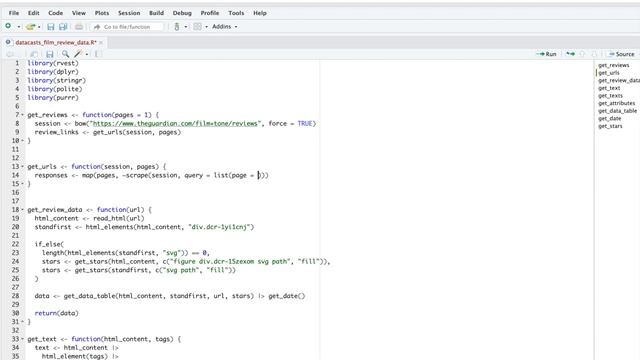This screenshot has width=640, height=360.
Task: Open the Addins dropdown menu
Action: (224, 27)
